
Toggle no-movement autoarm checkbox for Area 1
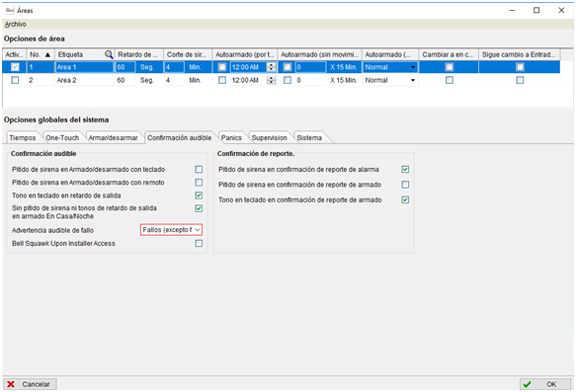click(x=288, y=67)
